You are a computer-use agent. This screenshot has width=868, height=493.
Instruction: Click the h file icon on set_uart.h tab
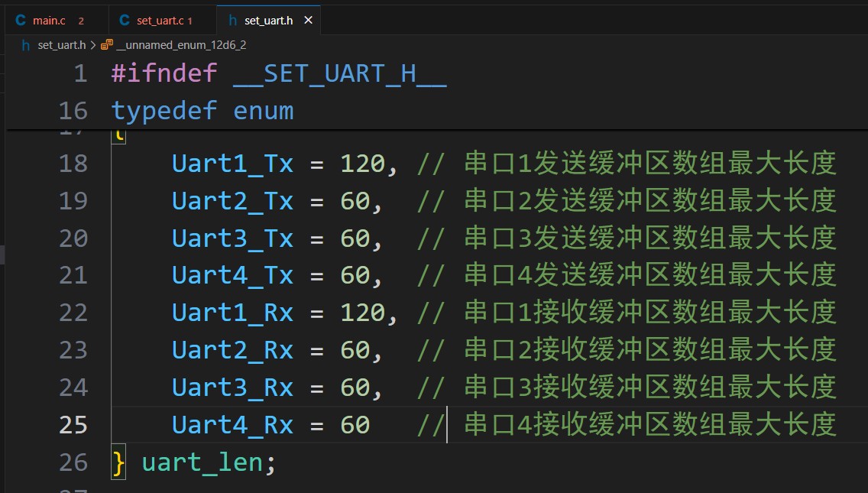point(232,20)
